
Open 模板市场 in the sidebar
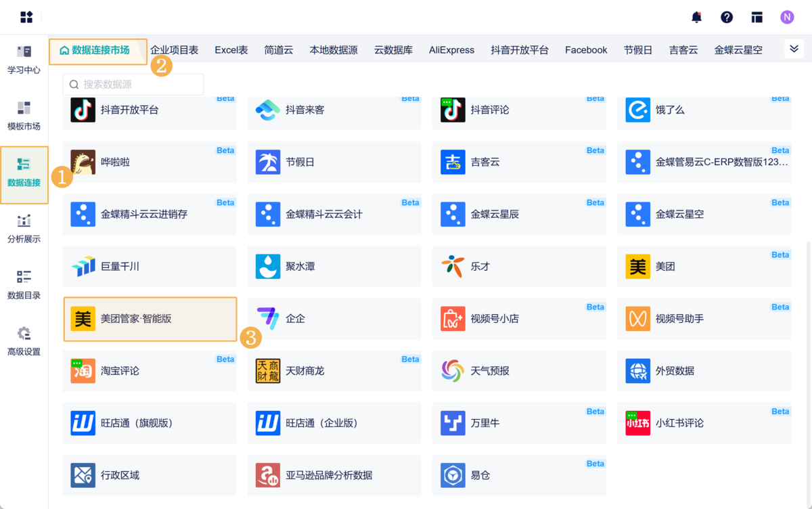coord(24,116)
